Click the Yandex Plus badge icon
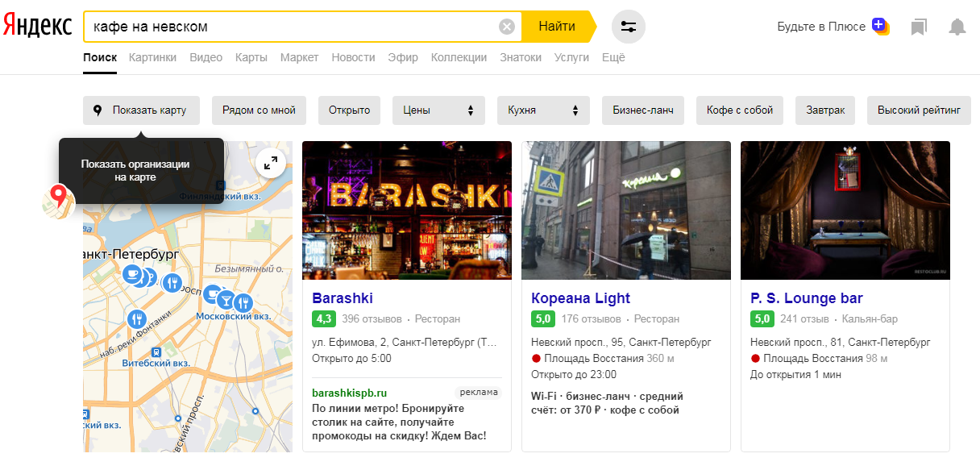The height and width of the screenshot is (466, 980). [x=879, y=27]
